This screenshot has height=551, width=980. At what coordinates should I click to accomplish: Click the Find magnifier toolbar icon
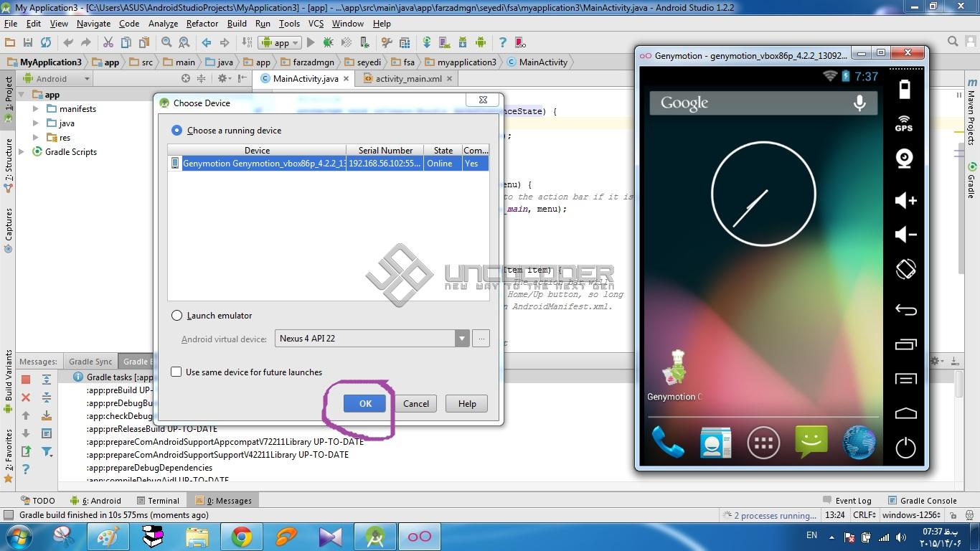pyautogui.click(x=166, y=42)
